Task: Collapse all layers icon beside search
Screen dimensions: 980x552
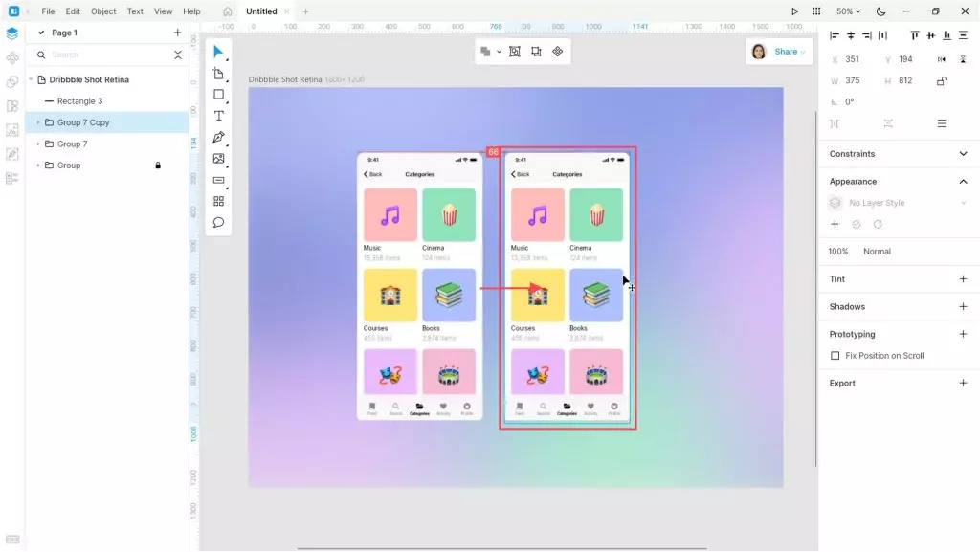Action: point(178,55)
